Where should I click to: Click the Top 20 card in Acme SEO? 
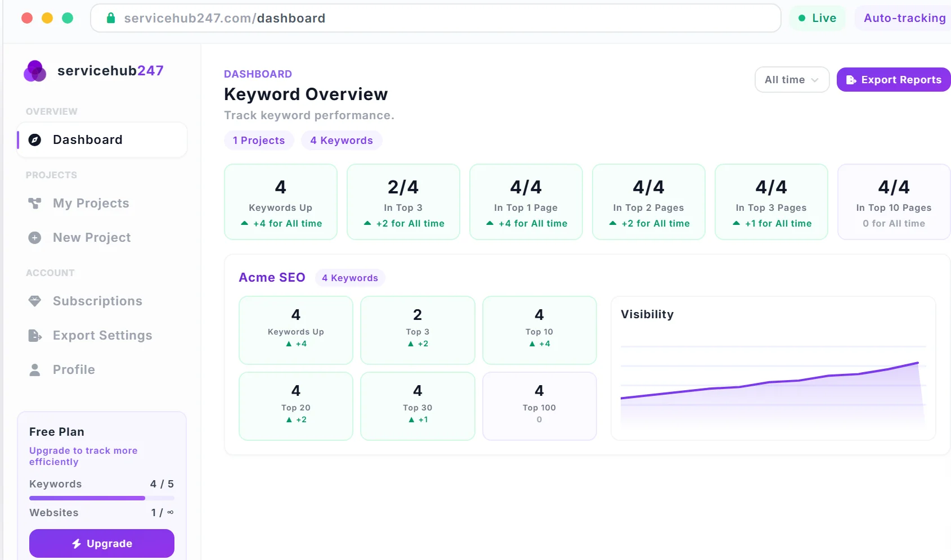click(296, 407)
